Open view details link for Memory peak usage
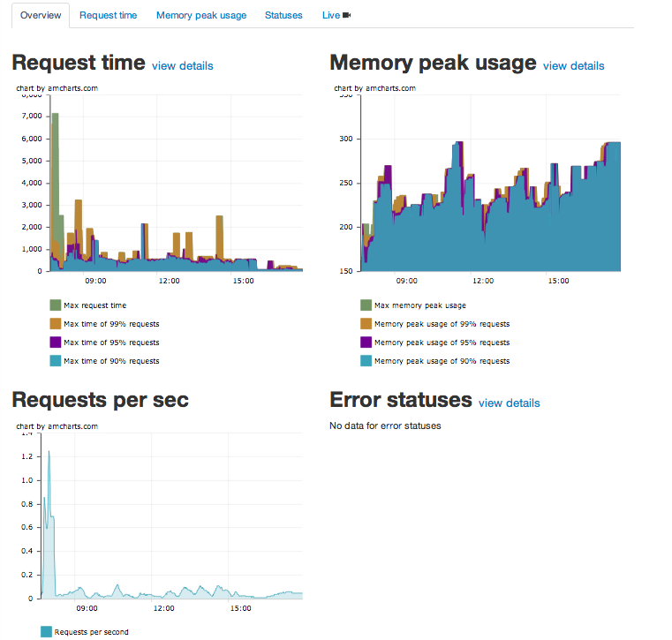The height and width of the screenshot is (640, 672). 573,66
